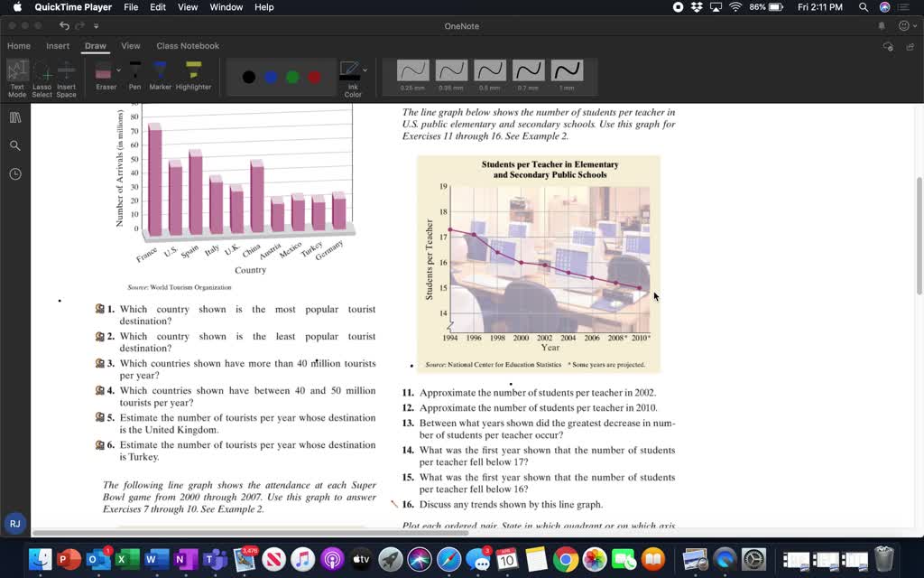Set pen thickness to 0.5 mm
This screenshot has width=924, height=578.
click(490, 71)
